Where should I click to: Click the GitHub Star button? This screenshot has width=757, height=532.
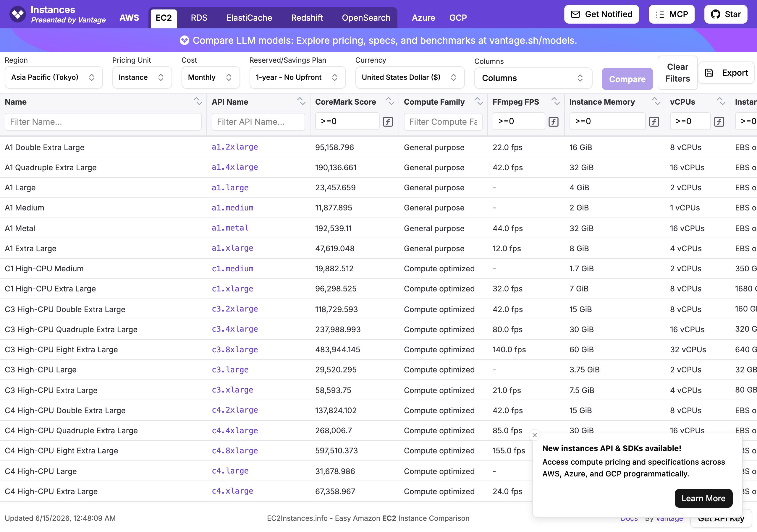tap(726, 14)
